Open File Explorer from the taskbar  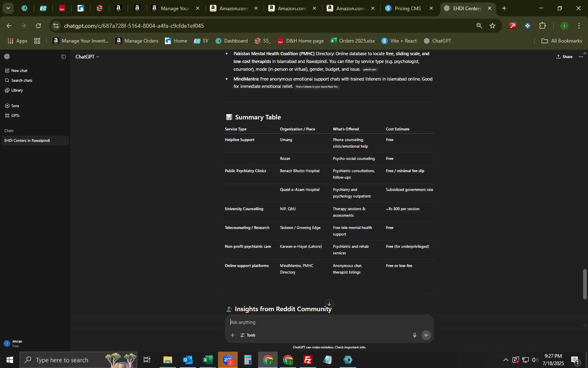(168, 360)
